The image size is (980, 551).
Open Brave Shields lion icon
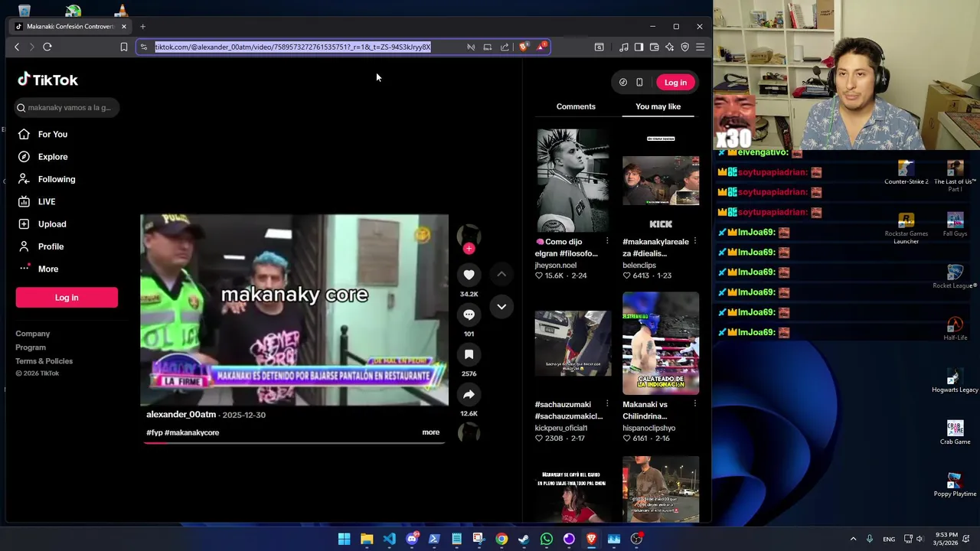(524, 47)
